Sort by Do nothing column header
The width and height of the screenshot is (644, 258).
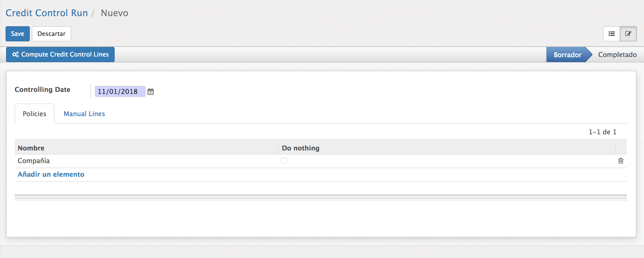point(301,148)
